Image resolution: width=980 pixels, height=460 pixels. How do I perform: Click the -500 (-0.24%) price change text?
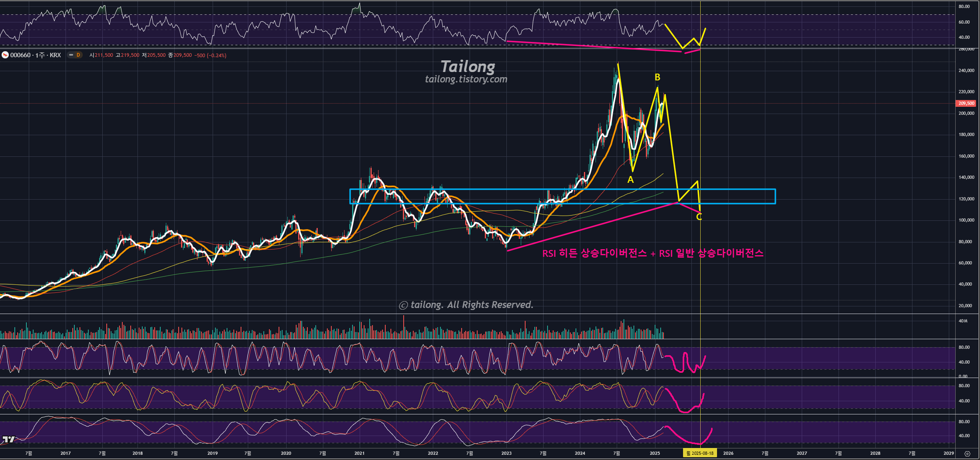click(210, 56)
